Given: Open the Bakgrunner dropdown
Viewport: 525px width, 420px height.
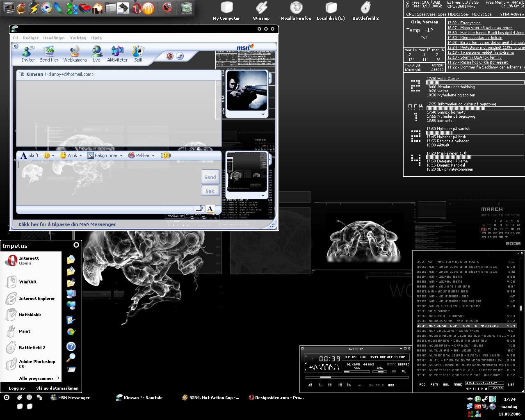Looking at the screenshot, I should [x=105, y=155].
